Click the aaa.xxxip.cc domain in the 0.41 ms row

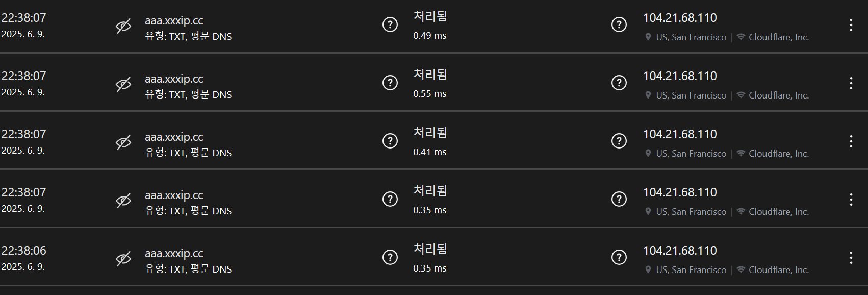174,137
